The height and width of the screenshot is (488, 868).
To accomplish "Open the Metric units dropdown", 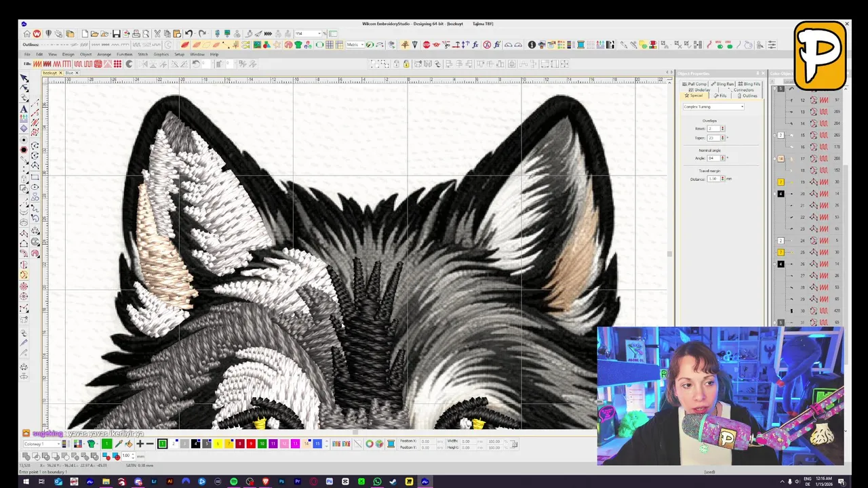I will pyautogui.click(x=355, y=45).
